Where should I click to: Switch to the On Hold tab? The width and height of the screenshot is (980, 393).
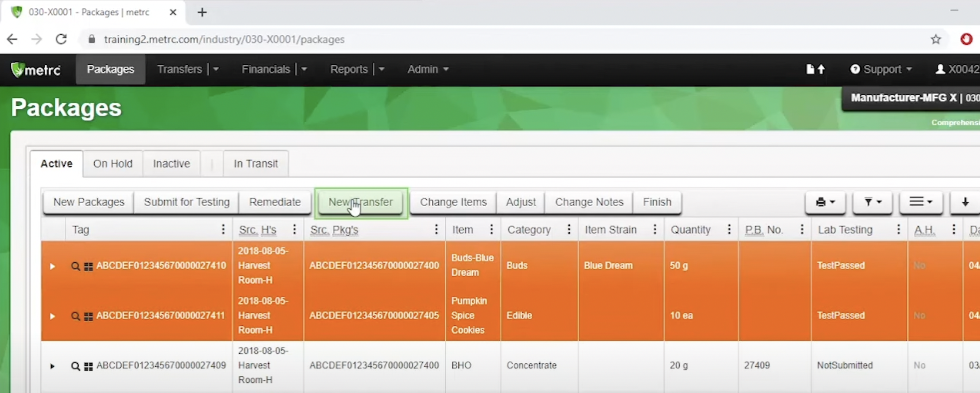point(113,164)
